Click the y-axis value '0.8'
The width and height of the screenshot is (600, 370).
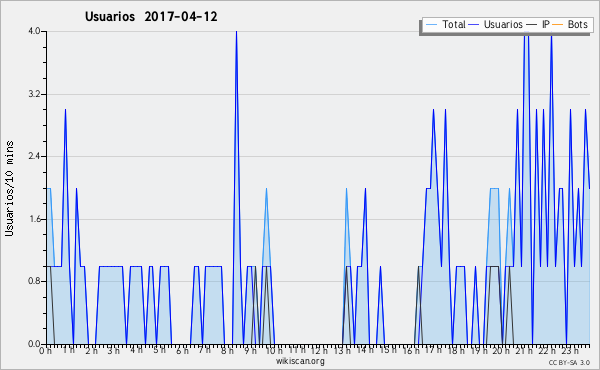(34, 282)
